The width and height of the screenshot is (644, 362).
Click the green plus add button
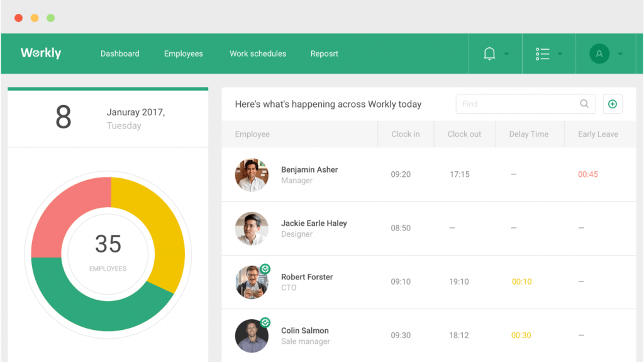click(x=613, y=104)
